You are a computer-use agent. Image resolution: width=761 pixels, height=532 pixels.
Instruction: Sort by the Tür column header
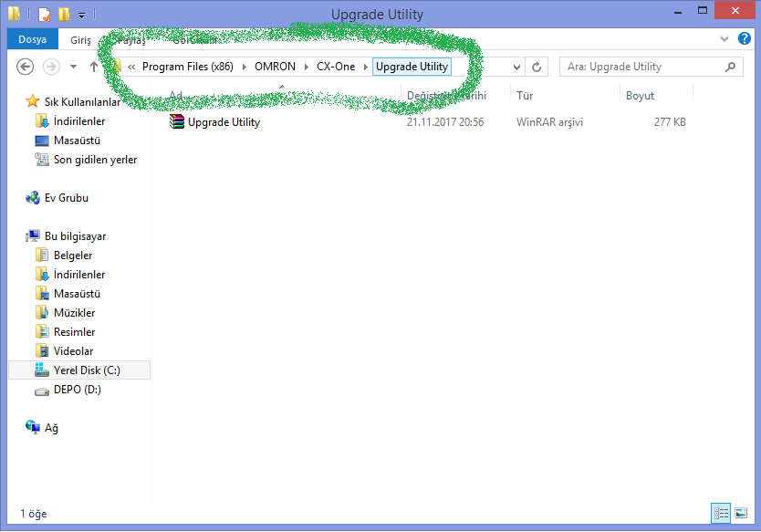(525, 96)
